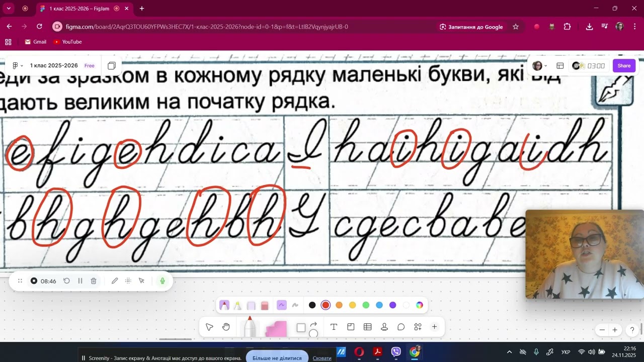Choose the thick stroke weight option

pyautogui.click(x=295, y=305)
